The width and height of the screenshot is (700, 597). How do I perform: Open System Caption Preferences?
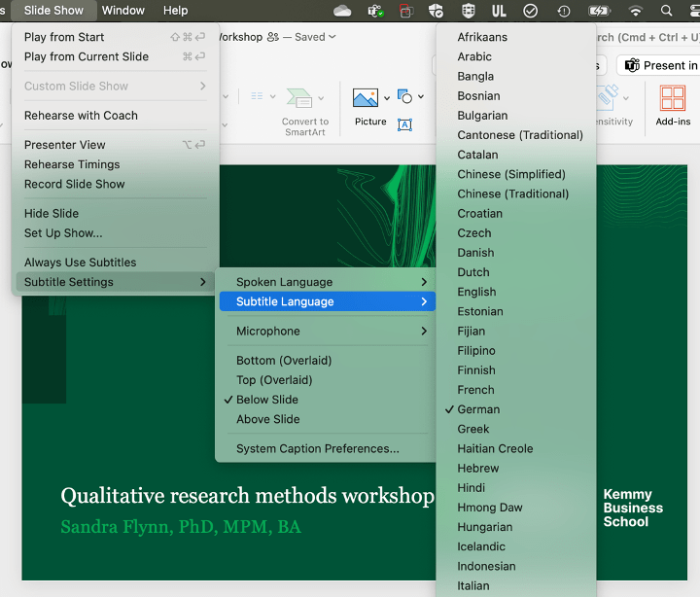(x=317, y=449)
